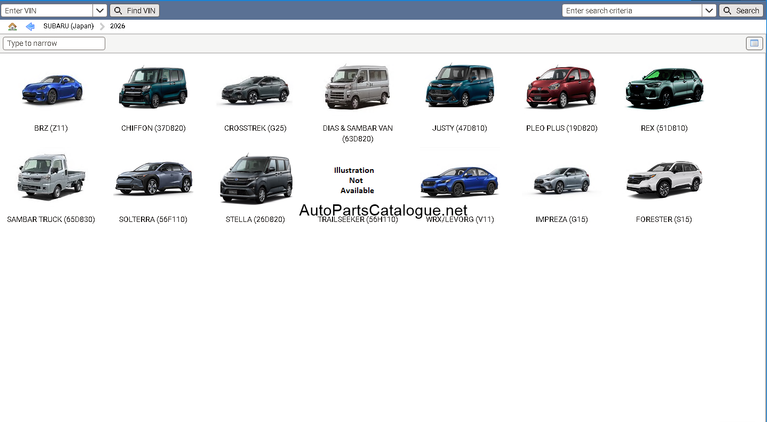Open the VIN history dropdown arrow
This screenshot has height=422, width=767.
pos(100,10)
